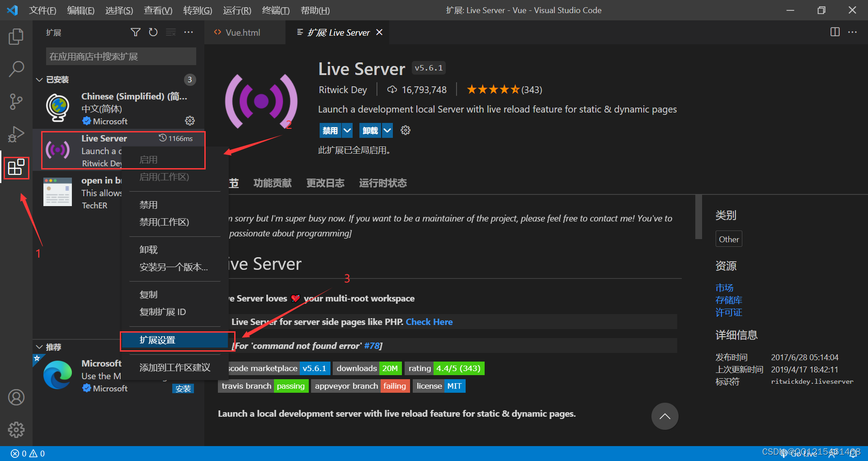The height and width of the screenshot is (461, 868).
Task: Choose 禁用 in the context menu
Action: [175, 205]
